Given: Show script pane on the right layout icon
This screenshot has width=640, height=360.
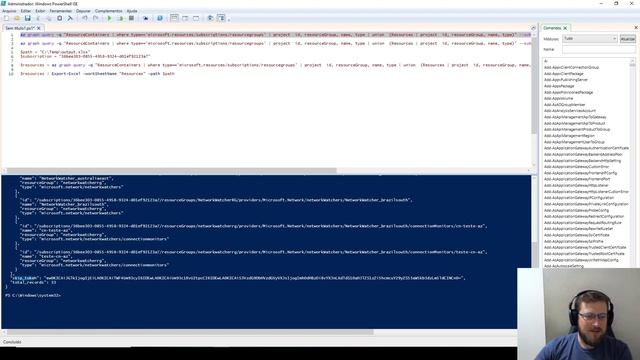Looking at the screenshot, I should (x=185, y=18).
